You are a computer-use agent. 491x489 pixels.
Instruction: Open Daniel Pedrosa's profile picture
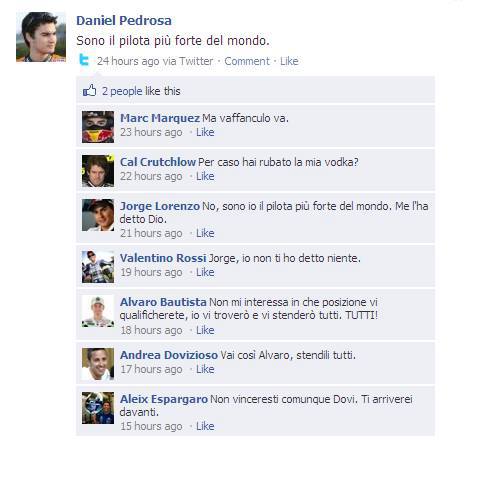click(x=41, y=37)
